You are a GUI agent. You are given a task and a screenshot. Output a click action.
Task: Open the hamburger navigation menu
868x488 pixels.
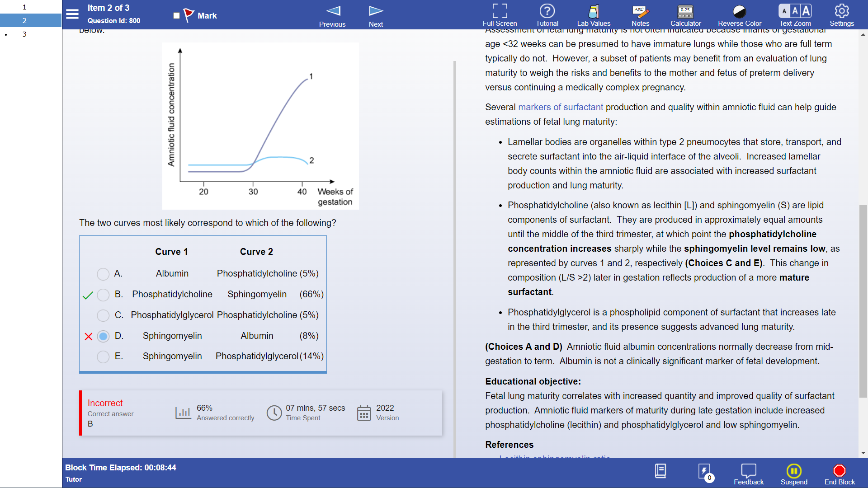click(72, 14)
